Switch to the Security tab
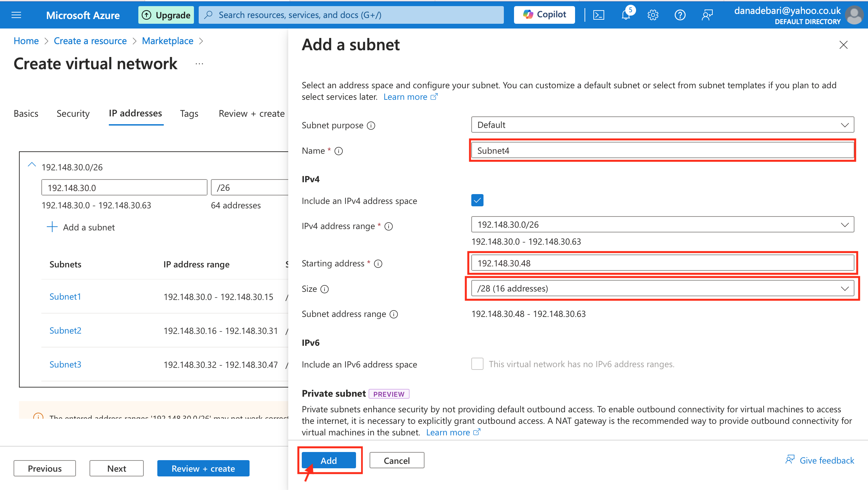This screenshot has height=490, width=868. click(x=73, y=113)
